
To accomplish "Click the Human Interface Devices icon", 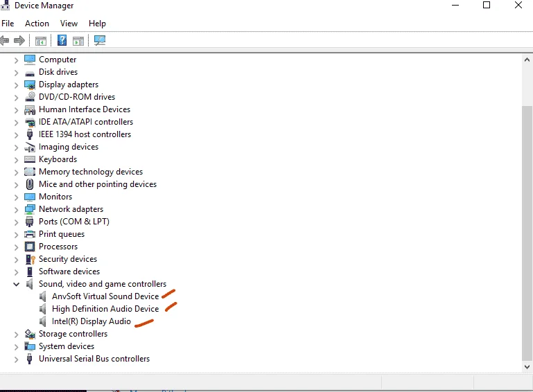I will (30, 109).
